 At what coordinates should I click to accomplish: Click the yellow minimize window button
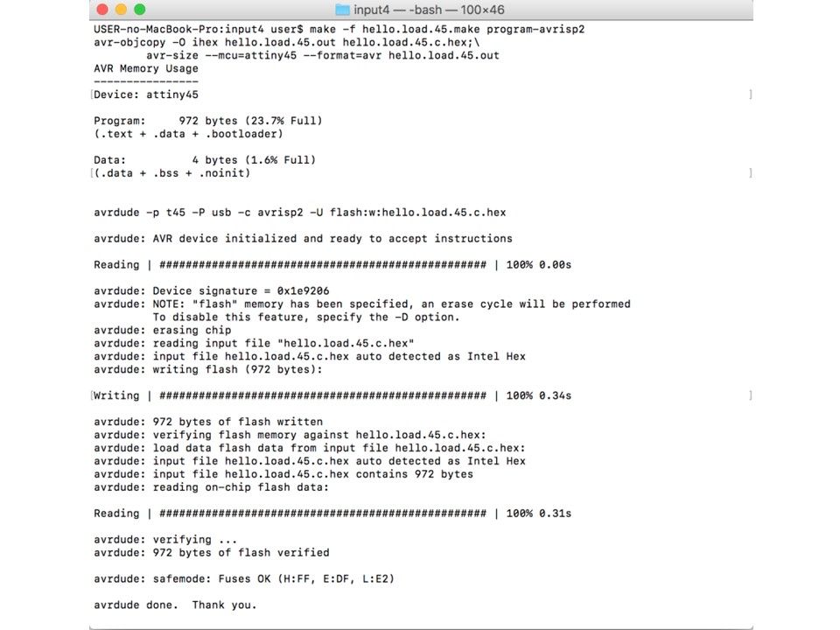[121, 9]
